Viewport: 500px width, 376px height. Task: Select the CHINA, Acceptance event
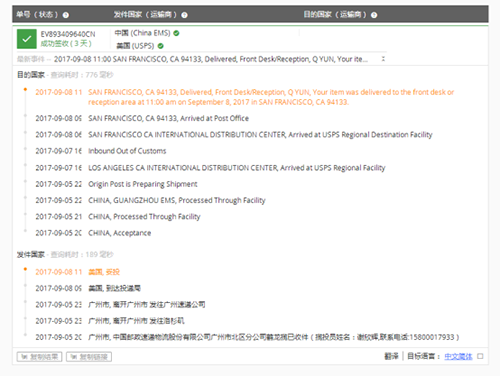coord(93,233)
